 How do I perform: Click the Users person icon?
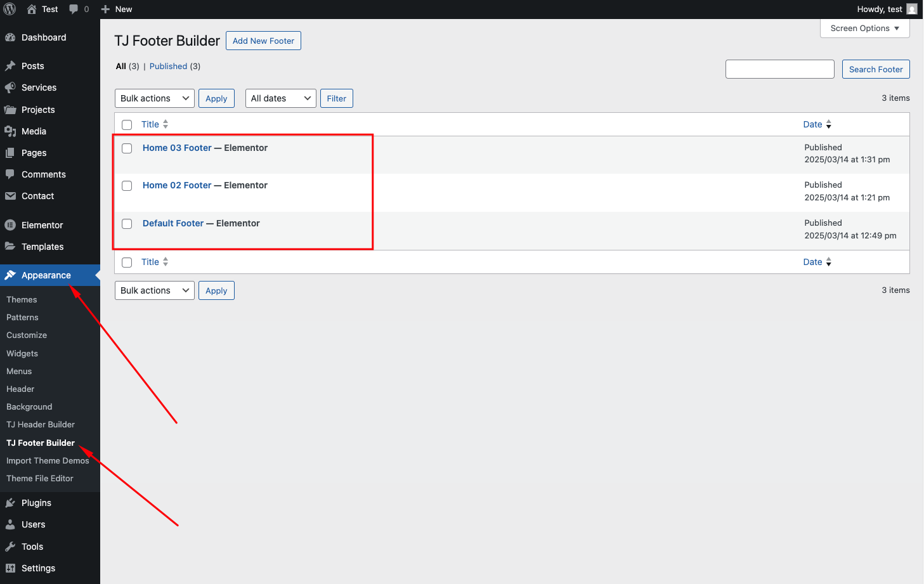click(10, 524)
